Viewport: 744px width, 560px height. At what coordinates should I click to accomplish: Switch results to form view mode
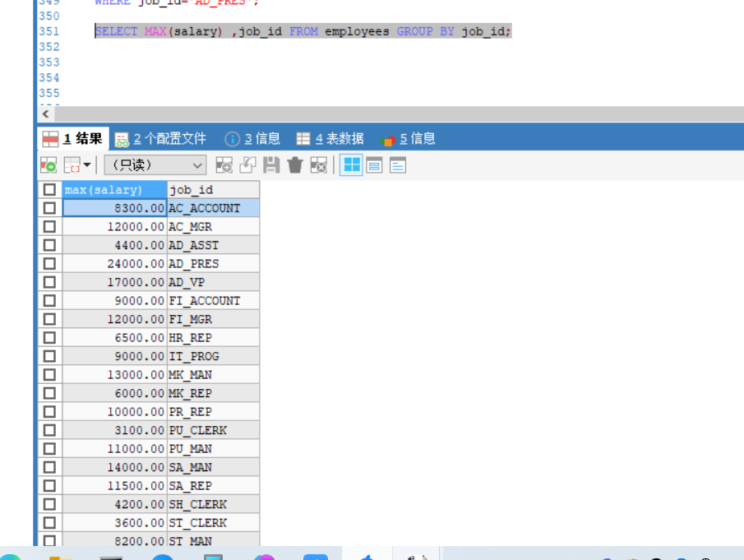374,164
